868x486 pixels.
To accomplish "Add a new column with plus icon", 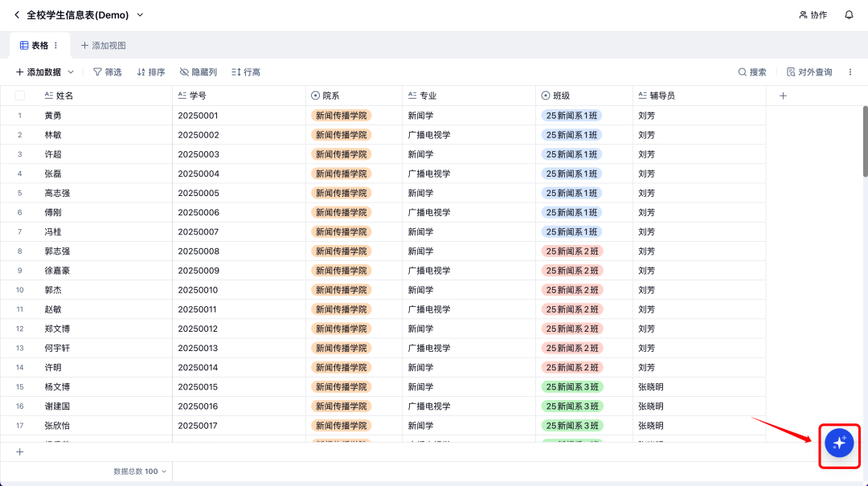I will point(783,96).
